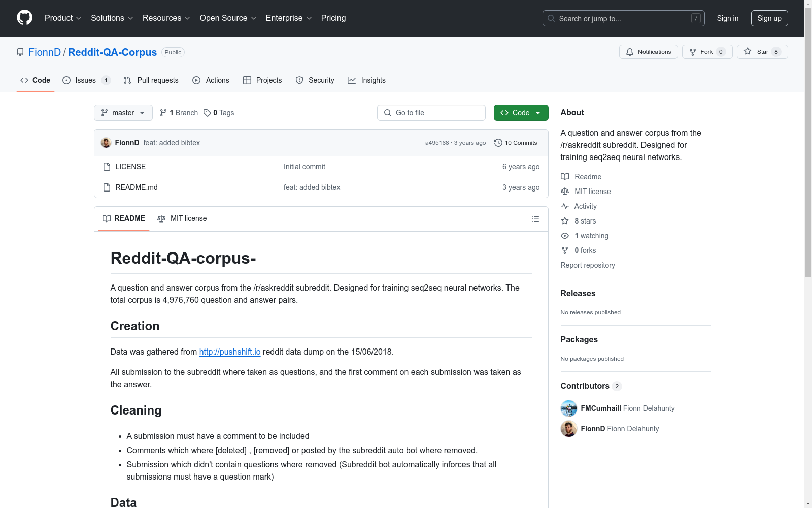Click the Sign up button
This screenshot has height=508, width=812.
click(x=769, y=18)
